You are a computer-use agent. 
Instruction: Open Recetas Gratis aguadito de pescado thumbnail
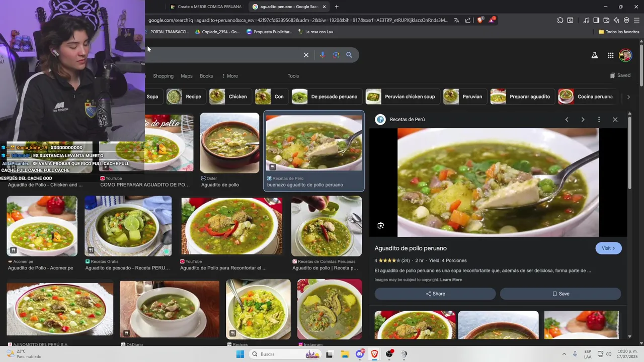128,226
